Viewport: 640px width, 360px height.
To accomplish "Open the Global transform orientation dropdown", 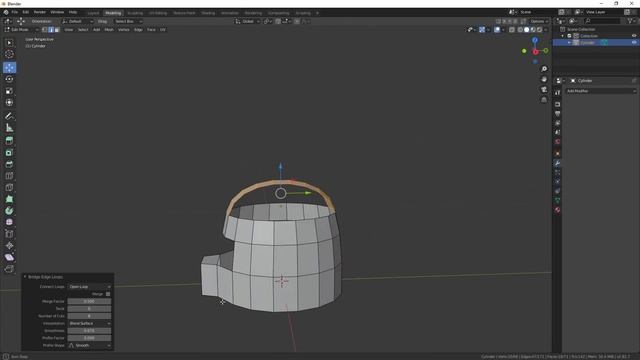I will [247, 21].
